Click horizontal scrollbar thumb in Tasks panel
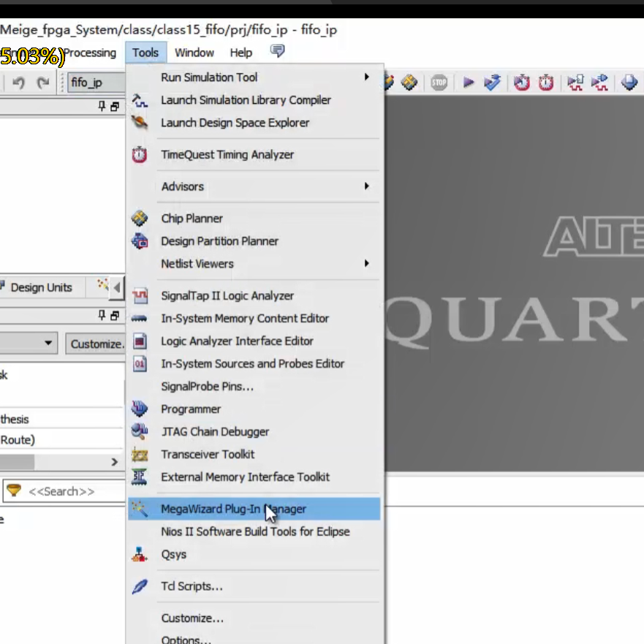 (x=17, y=462)
